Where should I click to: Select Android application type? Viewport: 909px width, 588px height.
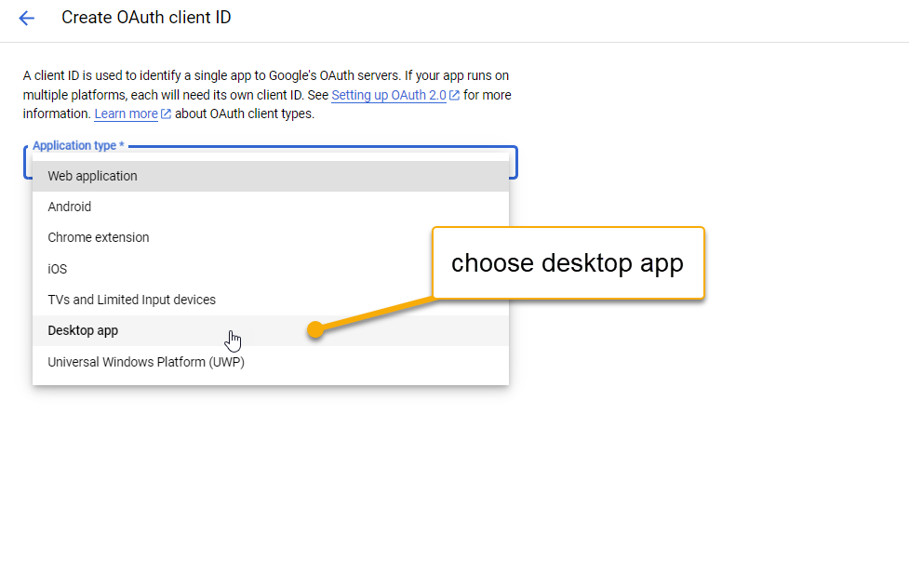pyautogui.click(x=271, y=207)
